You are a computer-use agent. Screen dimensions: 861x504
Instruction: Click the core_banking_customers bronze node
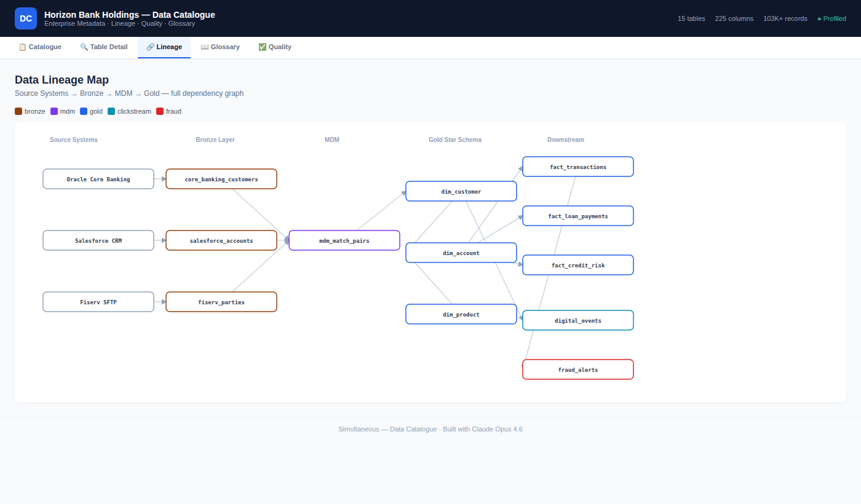221,179
